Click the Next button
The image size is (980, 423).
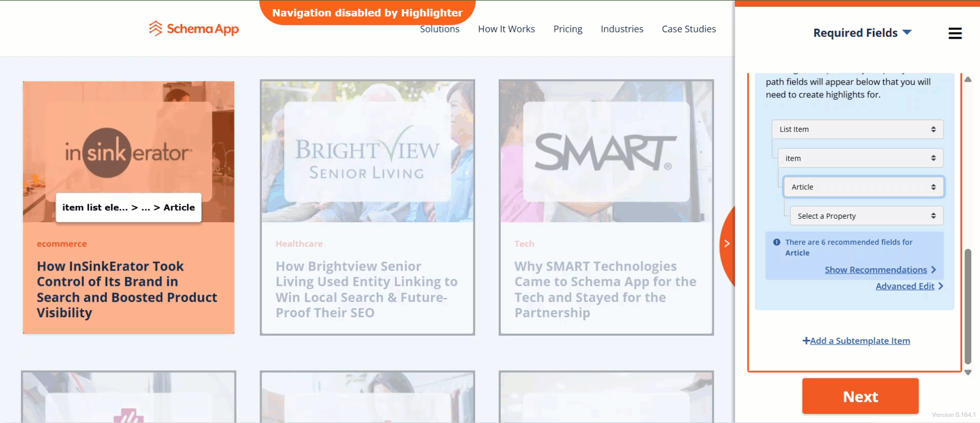click(x=860, y=396)
